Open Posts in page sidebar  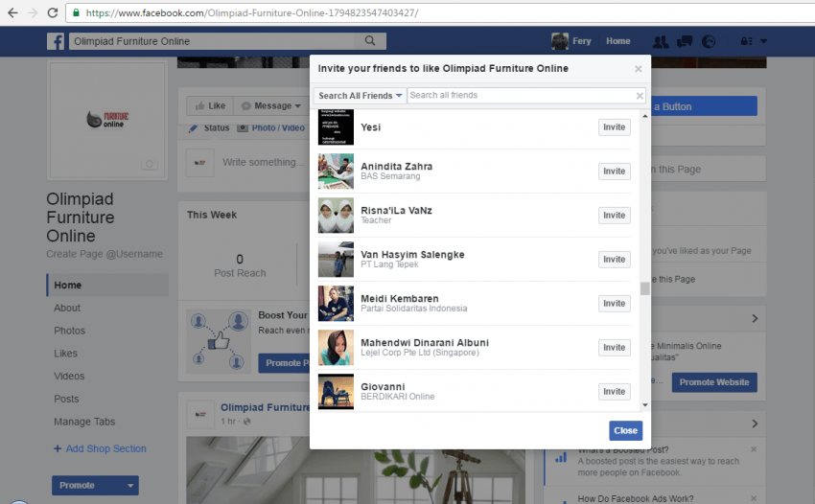(x=66, y=399)
